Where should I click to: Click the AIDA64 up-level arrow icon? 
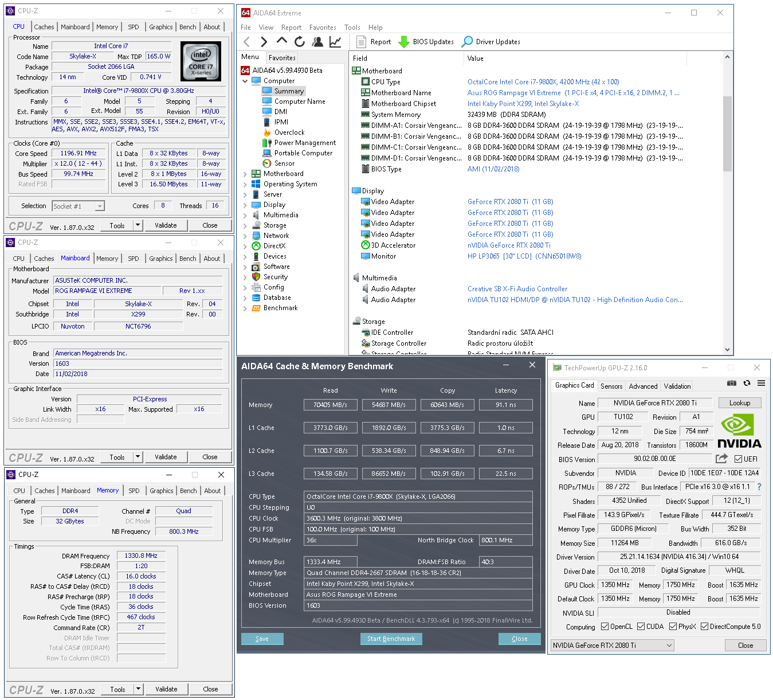point(281,41)
